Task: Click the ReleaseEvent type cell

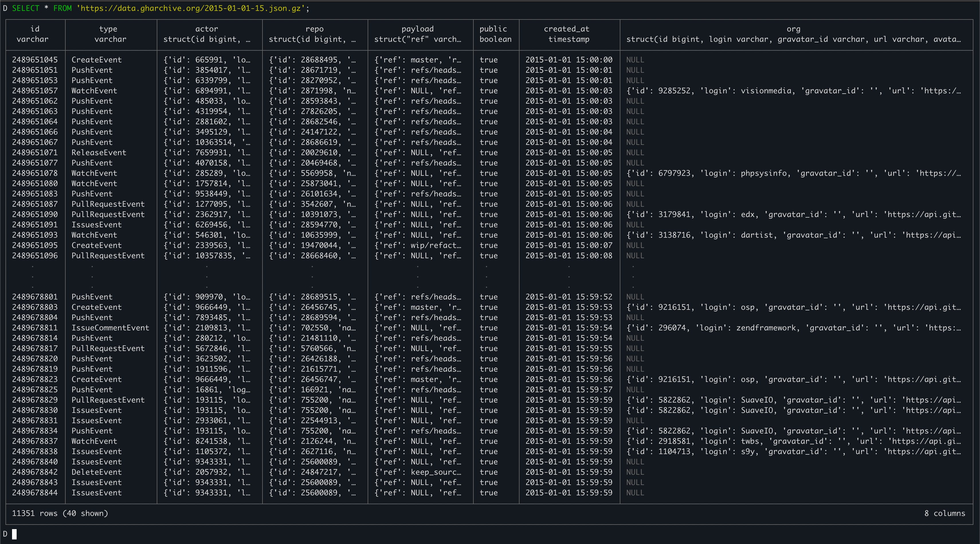Action: (x=99, y=152)
